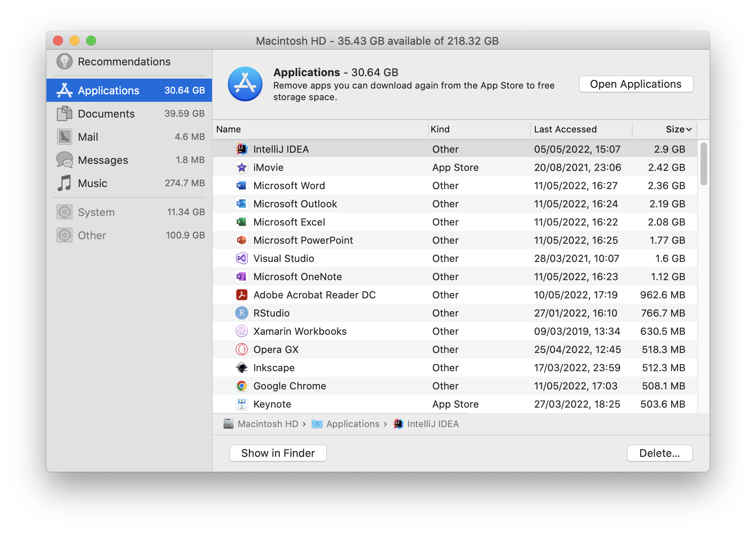Click the Google Chrome icon

tap(242, 386)
